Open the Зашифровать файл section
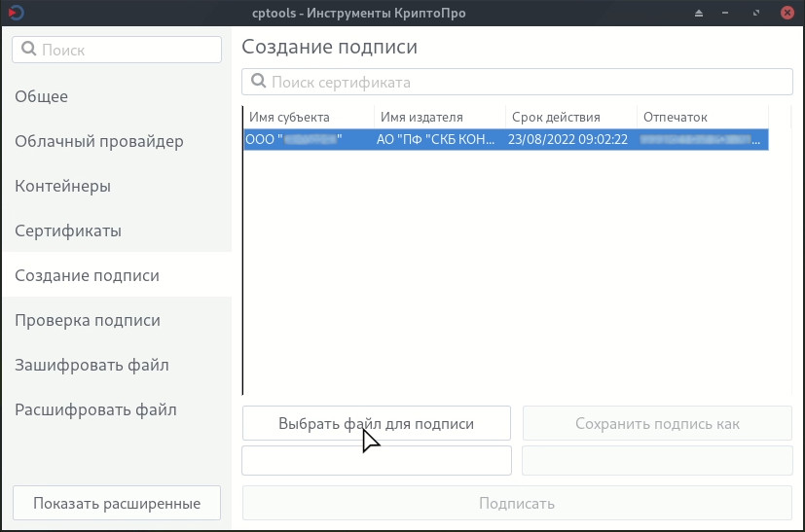Image resolution: width=805 pixels, height=532 pixels. point(117,365)
